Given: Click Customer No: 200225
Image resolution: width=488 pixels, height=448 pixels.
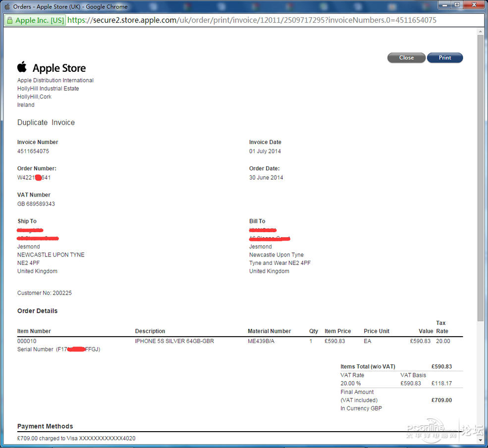Looking at the screenshot, I should click(45, 293).
